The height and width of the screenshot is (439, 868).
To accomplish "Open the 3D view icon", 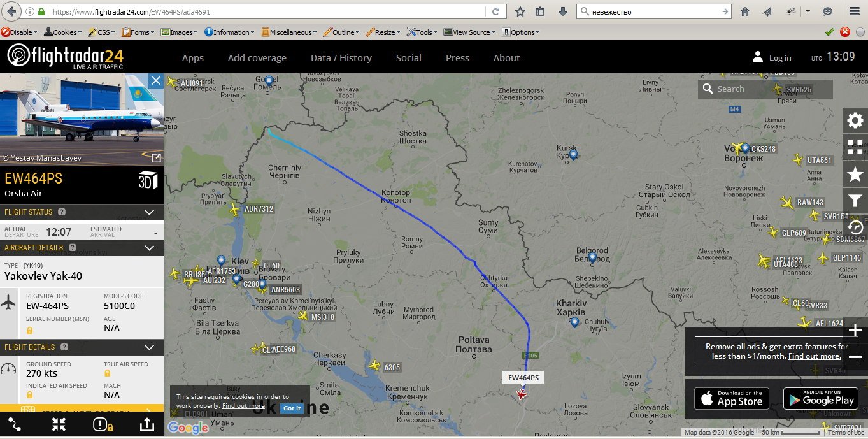I will click(x=148, y=180).
